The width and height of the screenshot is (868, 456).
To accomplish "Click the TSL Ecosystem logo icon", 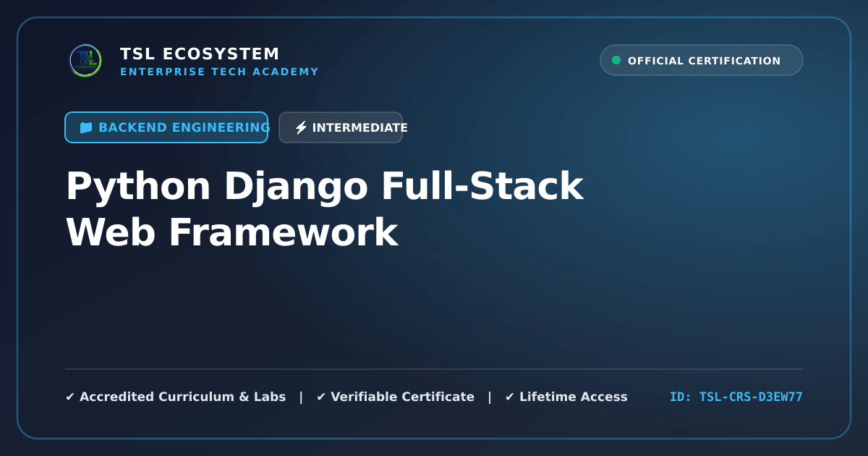I will coord(85,61).
